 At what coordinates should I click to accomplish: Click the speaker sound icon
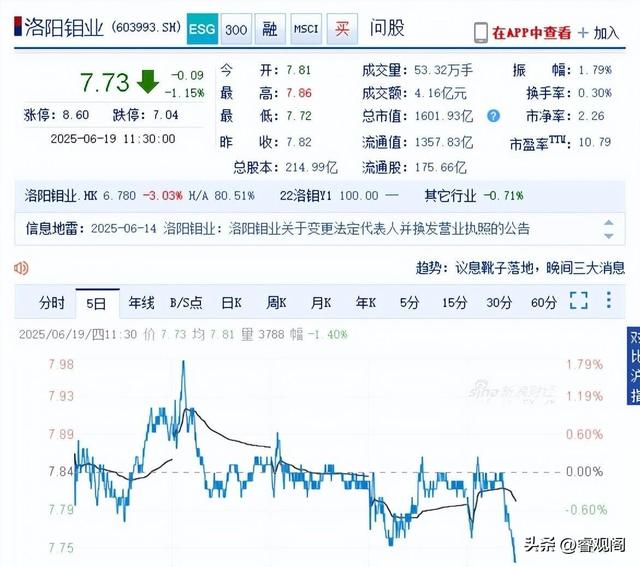click(x=21, y=268)
